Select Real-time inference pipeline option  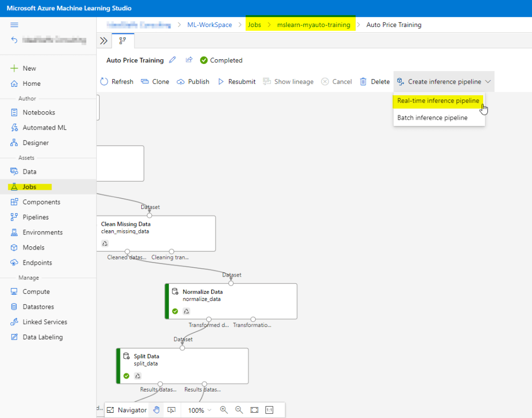point(438,100)
